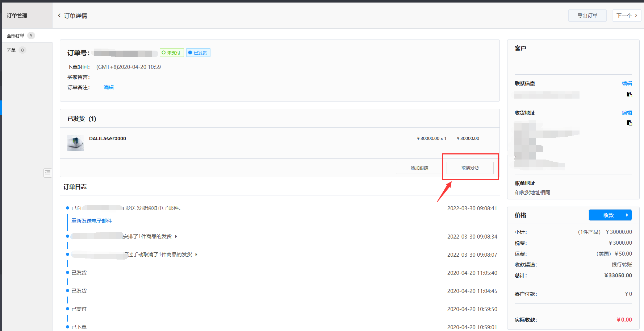Select 订单管理 in the sidebar
This screenshot has height=331, width=644.
point(17,16)
